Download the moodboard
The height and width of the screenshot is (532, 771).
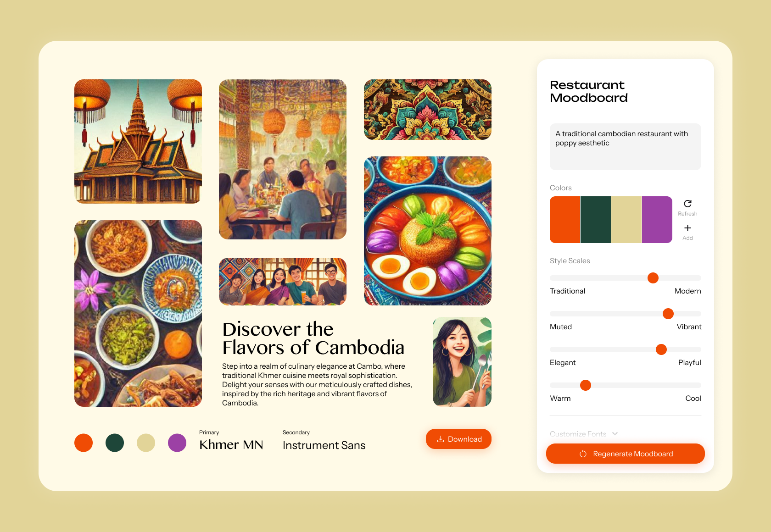click(458, 439)
